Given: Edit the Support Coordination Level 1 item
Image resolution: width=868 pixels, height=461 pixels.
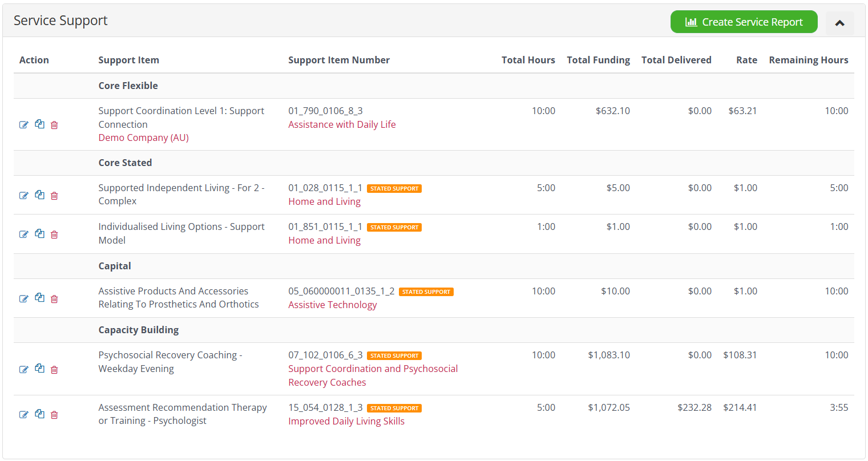Looking at the screenshot, I should 24,125.
